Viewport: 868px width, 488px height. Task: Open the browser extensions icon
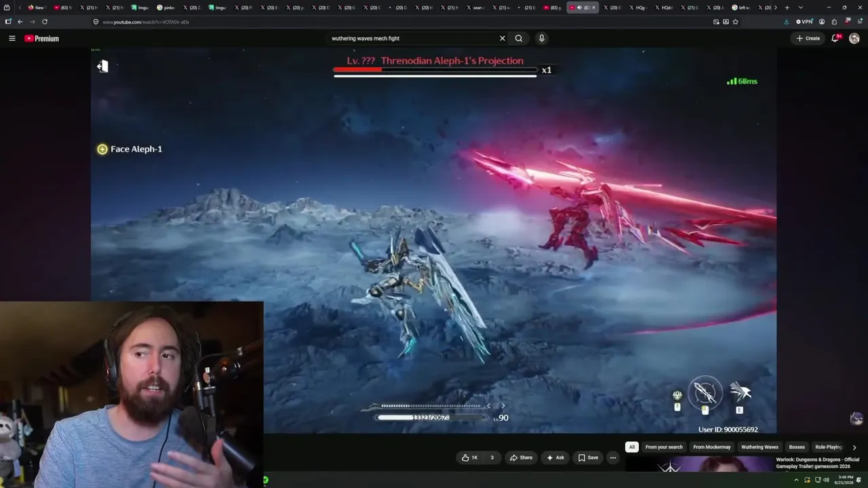pos(834,22)
